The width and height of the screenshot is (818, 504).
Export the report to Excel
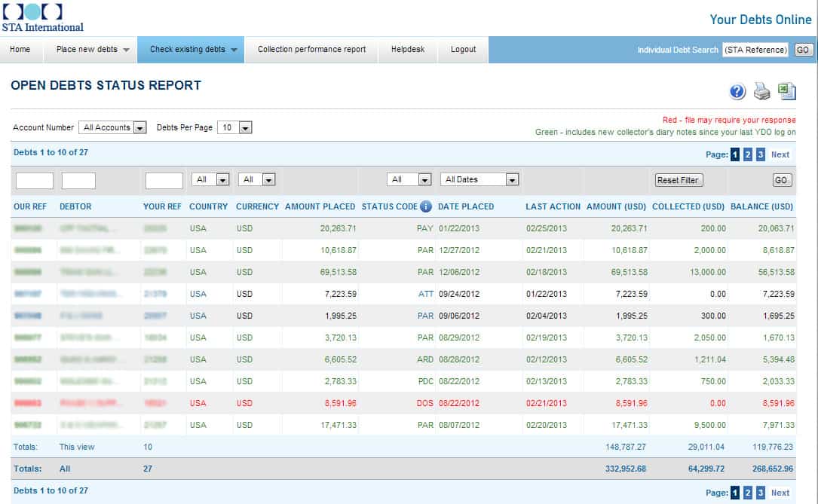point(786,90)
